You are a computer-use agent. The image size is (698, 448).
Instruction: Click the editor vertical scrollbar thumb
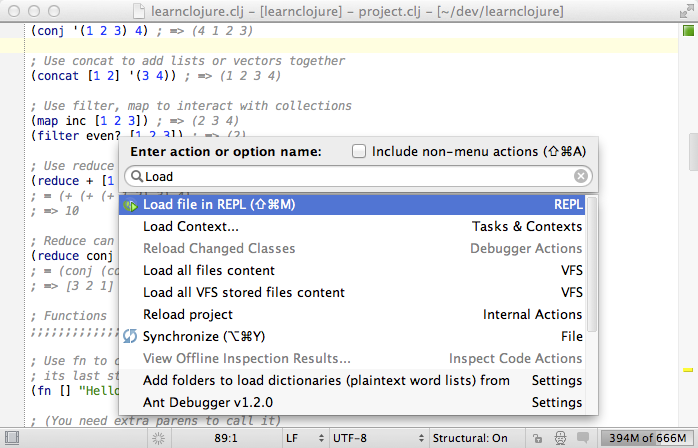coord(693,151)
